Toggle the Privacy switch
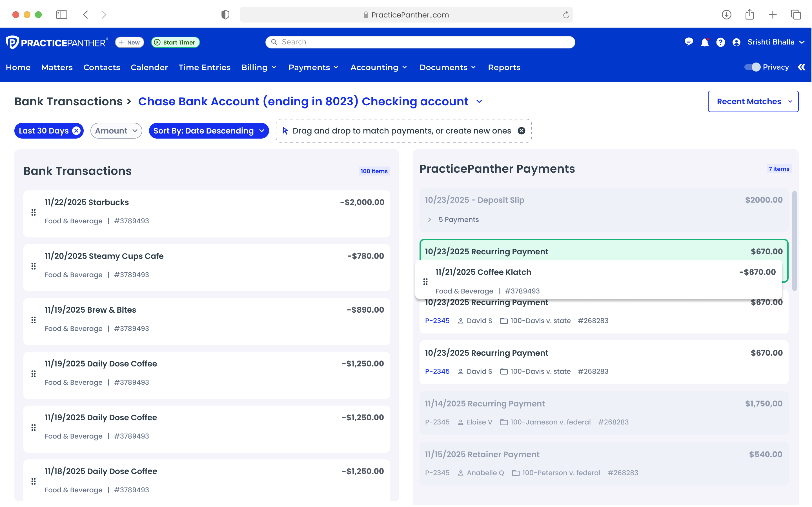812x507 pixels. tap(753, 67)
